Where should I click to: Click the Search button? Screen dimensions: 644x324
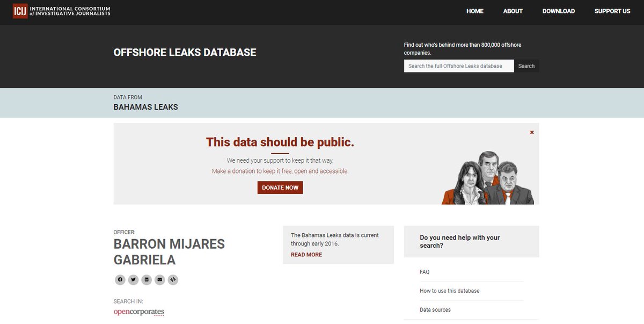pyautogui.click(x=526, y=66)
